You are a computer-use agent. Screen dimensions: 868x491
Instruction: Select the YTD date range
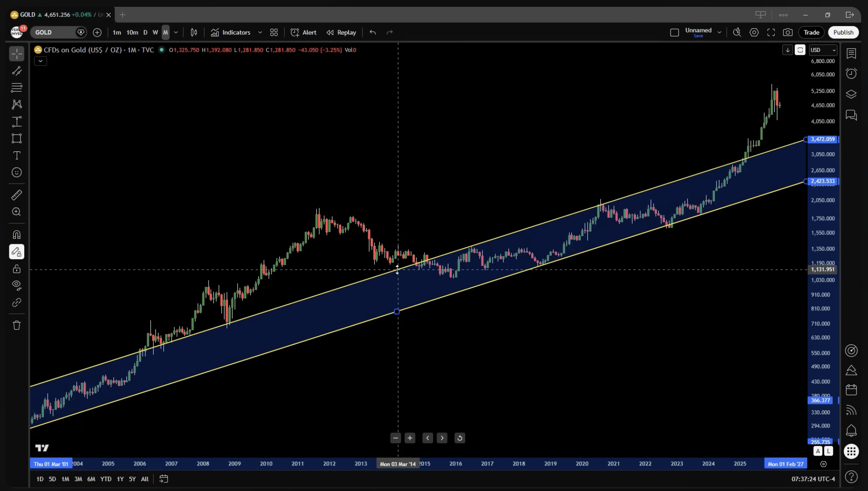click(x=106, y=479)
